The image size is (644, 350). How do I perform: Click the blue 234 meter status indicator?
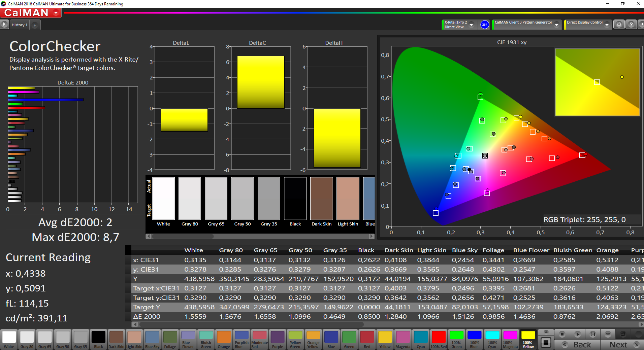[485, 25]
